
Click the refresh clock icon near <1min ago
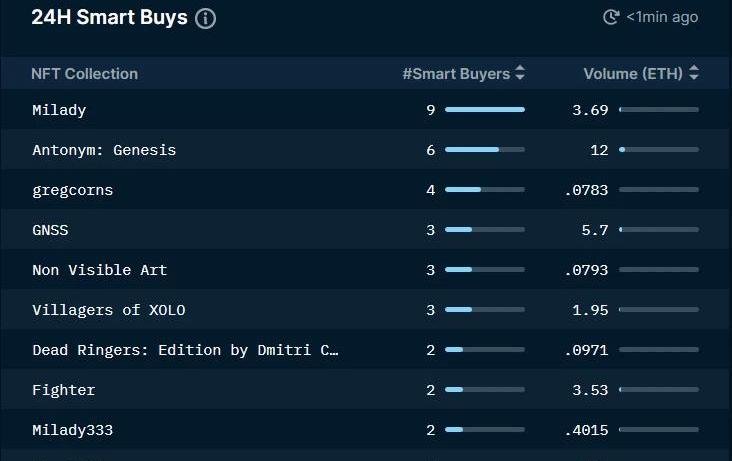click(x=611, y=17)
